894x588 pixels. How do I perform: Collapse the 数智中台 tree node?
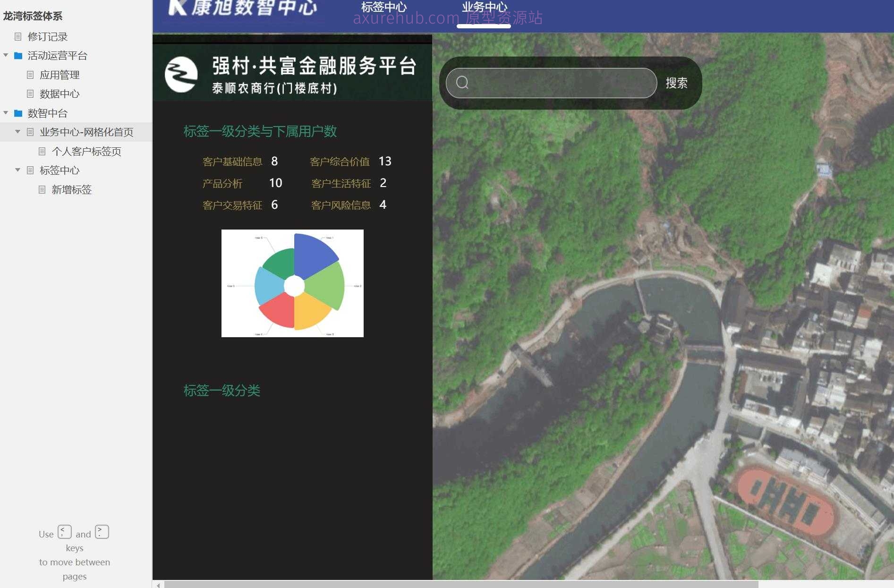6,113
